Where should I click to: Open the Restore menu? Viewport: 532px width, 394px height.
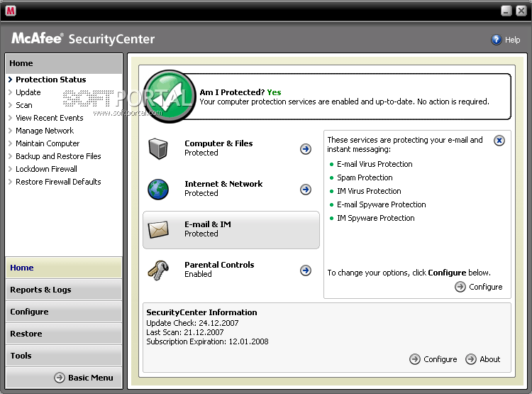tap(64, 334)
